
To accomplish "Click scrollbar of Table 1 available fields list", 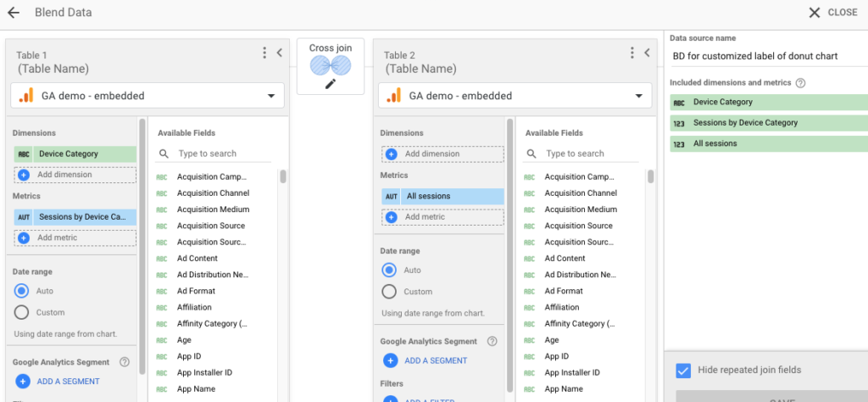I will 283,176.
